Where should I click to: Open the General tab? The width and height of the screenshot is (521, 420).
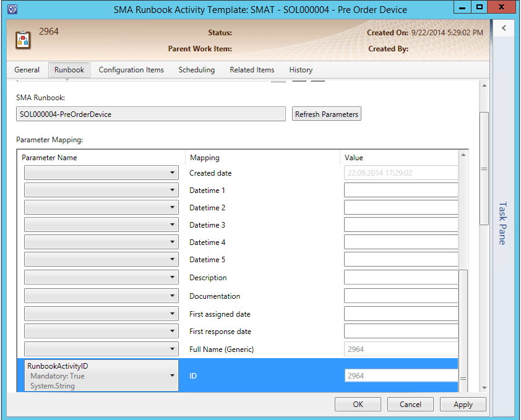point(27,70)
